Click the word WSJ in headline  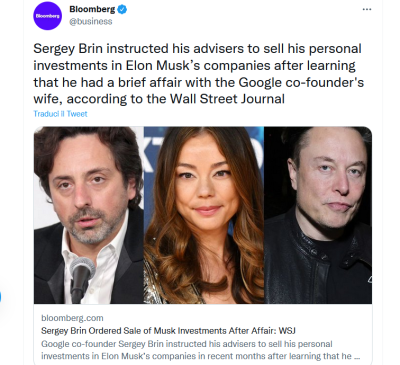point(287,331)
